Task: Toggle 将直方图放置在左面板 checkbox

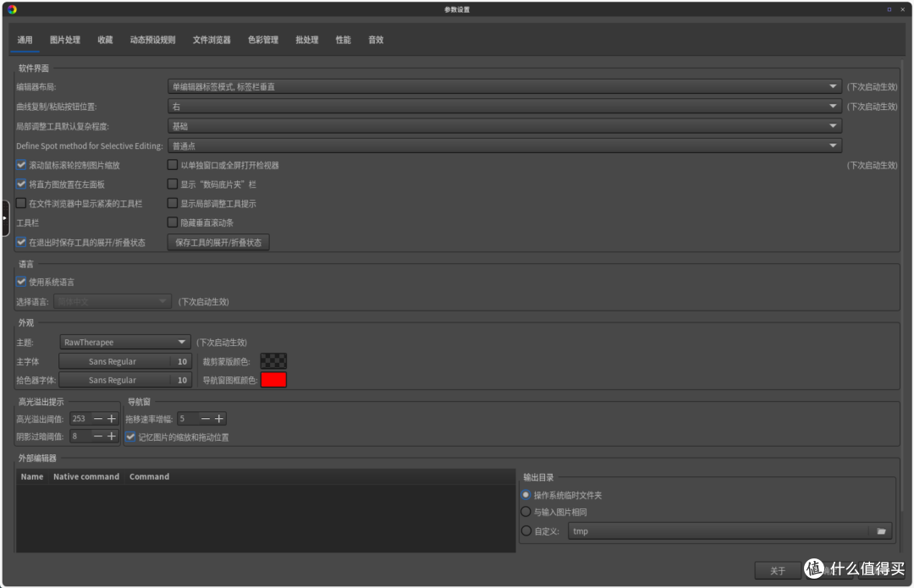Action: point(21,184)
